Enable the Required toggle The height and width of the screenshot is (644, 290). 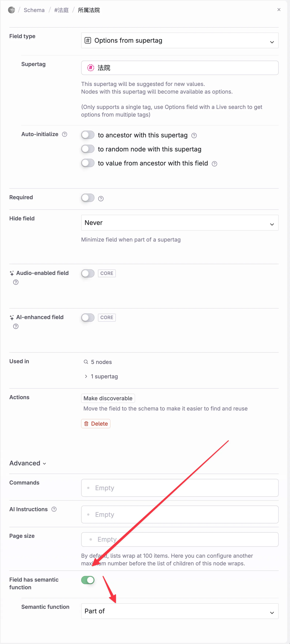(88, 198)
